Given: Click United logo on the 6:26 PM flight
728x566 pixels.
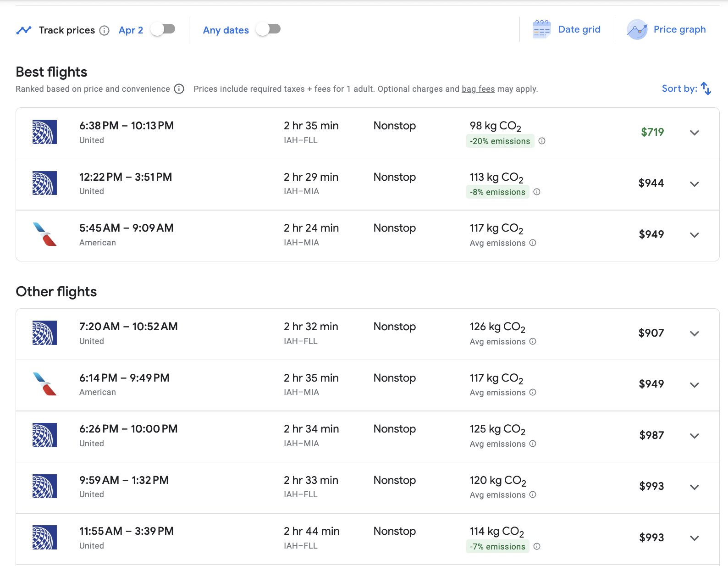Looking at the screenshot, I should [44, 435].
